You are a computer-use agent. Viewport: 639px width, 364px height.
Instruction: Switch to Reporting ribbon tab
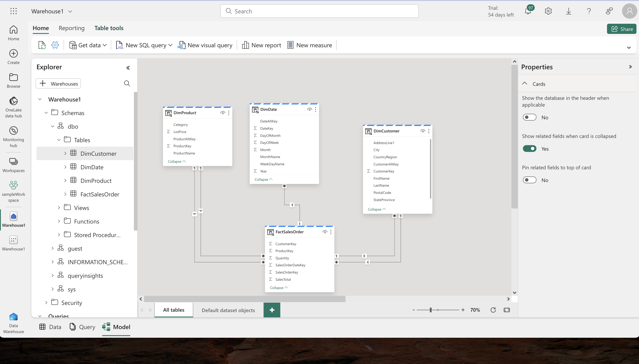coord(71,28)
